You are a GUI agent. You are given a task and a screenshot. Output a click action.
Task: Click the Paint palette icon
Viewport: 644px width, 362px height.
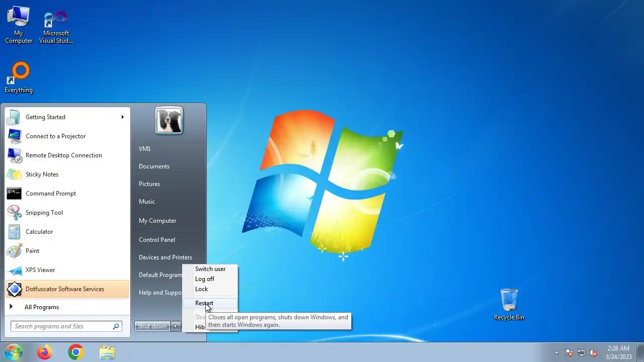[14, 251]
